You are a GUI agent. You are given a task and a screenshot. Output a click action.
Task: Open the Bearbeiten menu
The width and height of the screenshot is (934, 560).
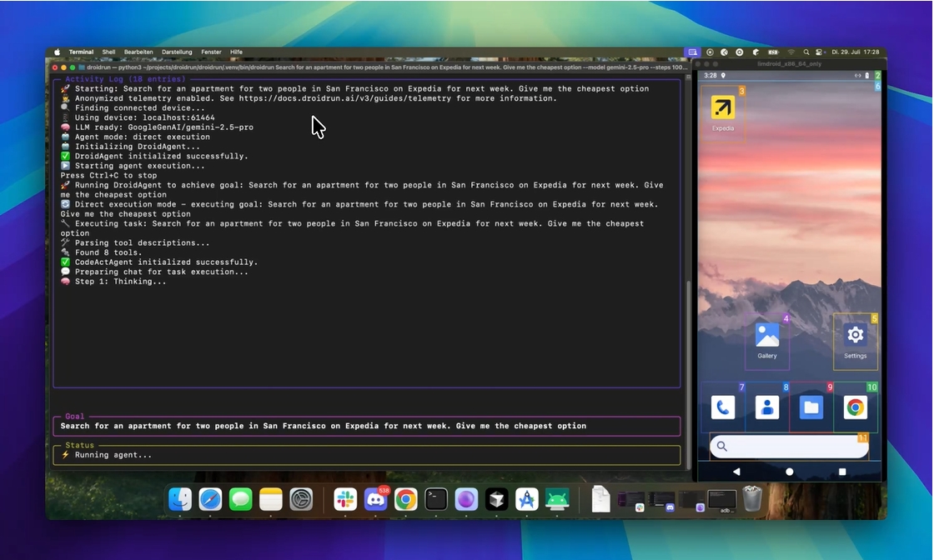pyautogui.click(x=138, y=52)
